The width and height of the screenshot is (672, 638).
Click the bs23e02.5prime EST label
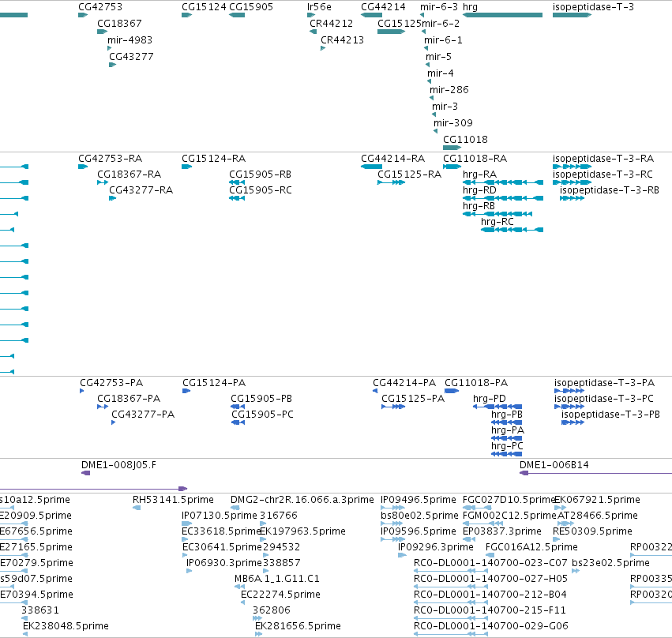point(610,563)
